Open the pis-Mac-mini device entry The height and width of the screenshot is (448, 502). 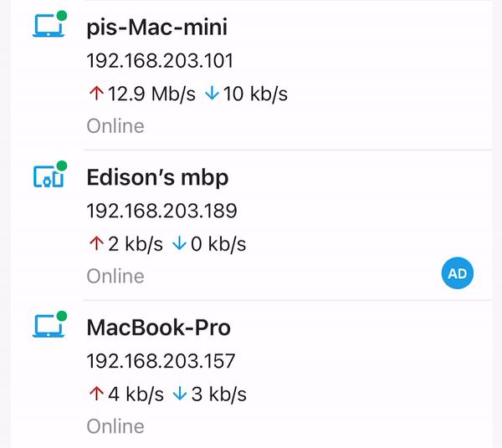click(x=251, y=75)
